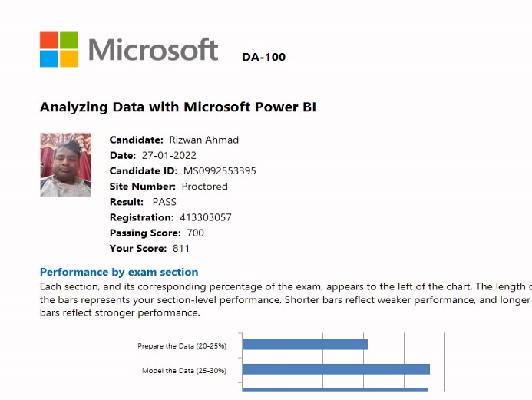Image resolution: width=532 pixels, height=400 pixels.
Task: Click the Passing Score value 700
Action: 196,233
